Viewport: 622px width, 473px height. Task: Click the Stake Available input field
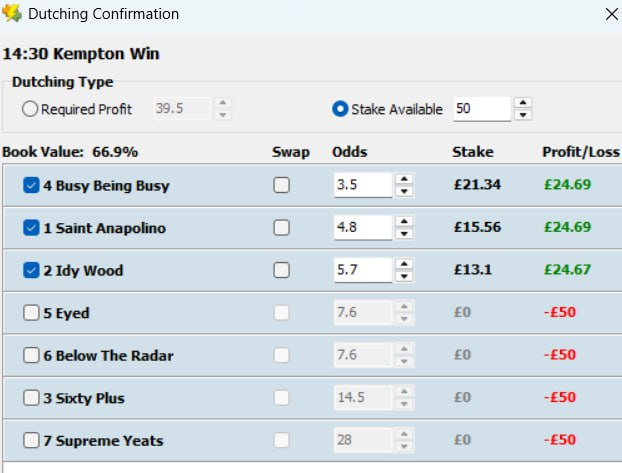[481, 109]
